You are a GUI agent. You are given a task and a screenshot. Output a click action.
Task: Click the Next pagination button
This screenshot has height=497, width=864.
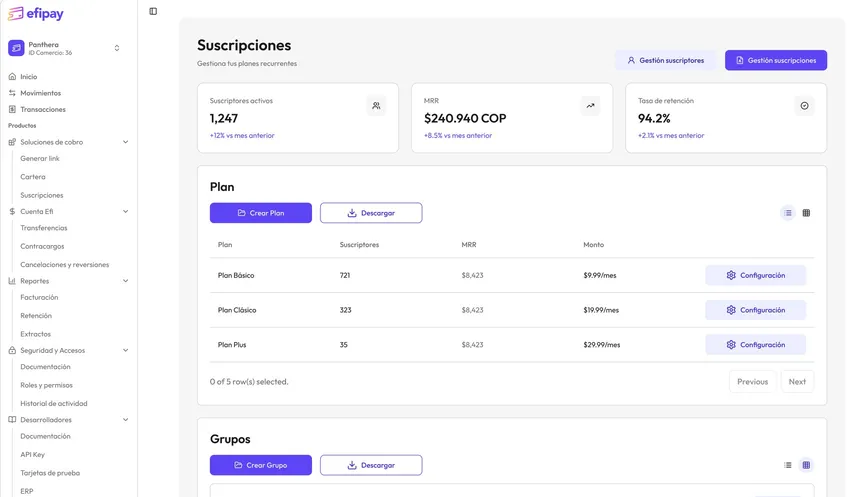(x=797, y=381)
